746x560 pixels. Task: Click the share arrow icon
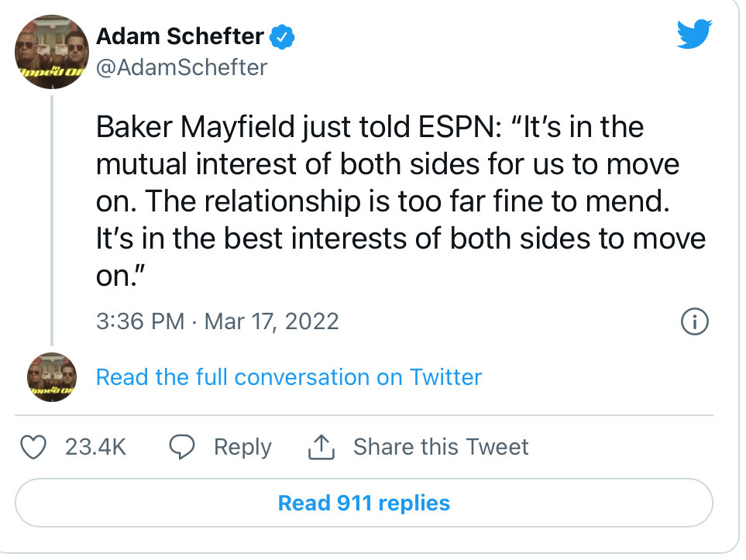[x=320, y=447]
